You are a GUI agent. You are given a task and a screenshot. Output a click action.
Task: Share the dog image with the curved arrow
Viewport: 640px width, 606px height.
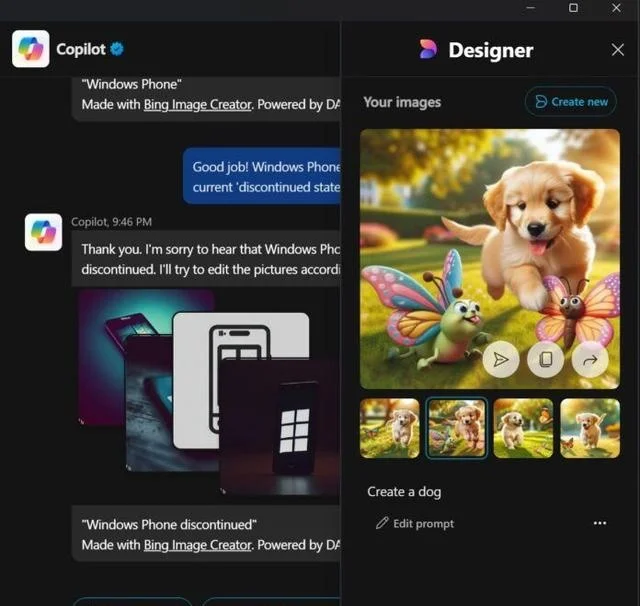(590, 360)
